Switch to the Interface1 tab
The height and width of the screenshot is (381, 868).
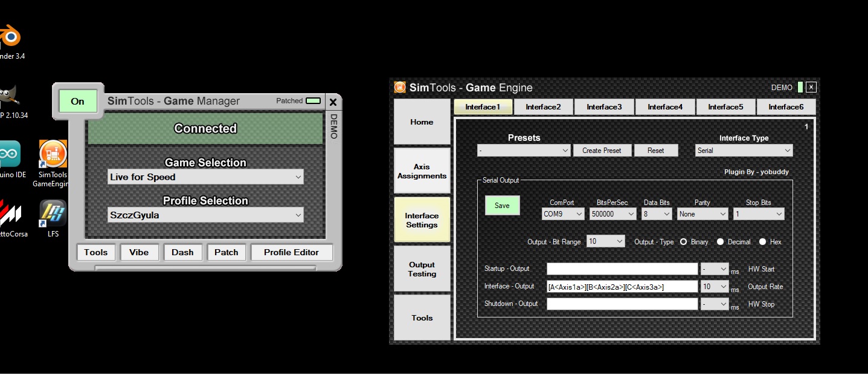483,107
